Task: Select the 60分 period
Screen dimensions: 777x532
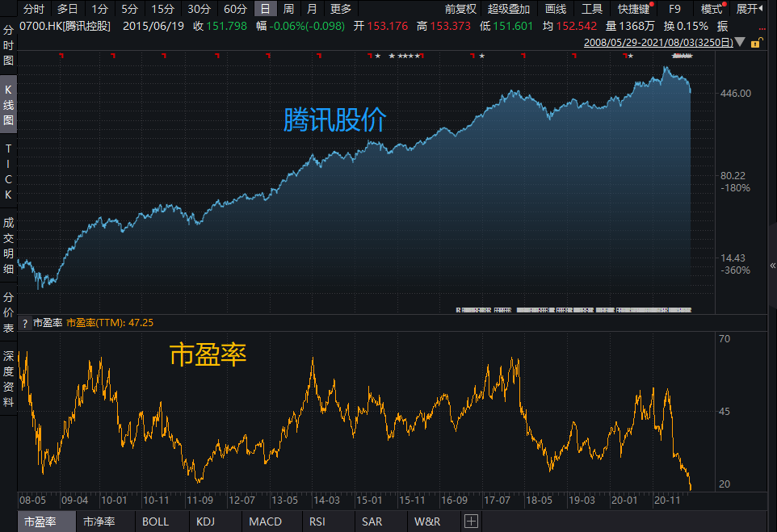Action: click(235, 9)
